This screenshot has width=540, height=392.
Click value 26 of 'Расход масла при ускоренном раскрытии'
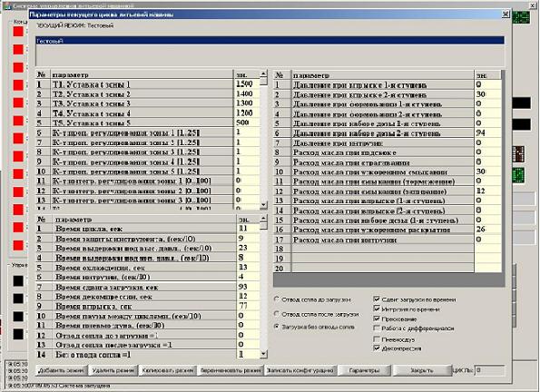488,230
